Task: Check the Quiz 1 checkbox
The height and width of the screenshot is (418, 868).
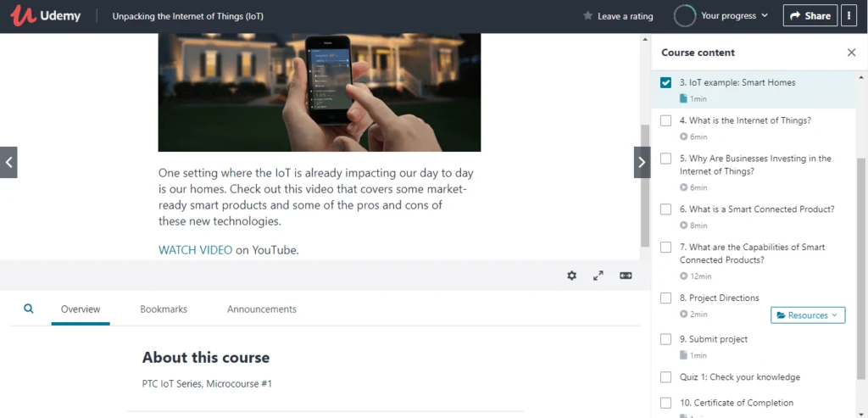Action: pyautogui.click(x=666, y=377)
